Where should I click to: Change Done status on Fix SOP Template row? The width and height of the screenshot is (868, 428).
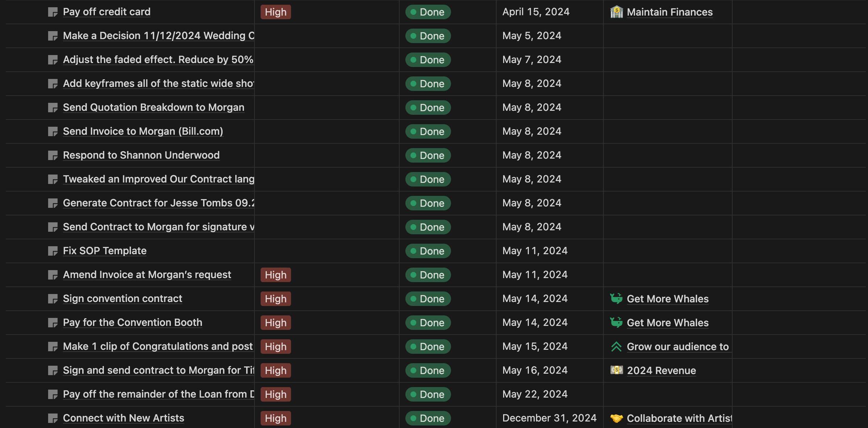428,251
